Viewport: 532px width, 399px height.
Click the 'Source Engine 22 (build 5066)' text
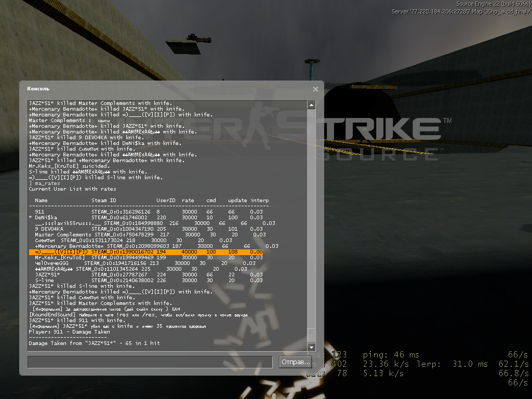[494, 4]
